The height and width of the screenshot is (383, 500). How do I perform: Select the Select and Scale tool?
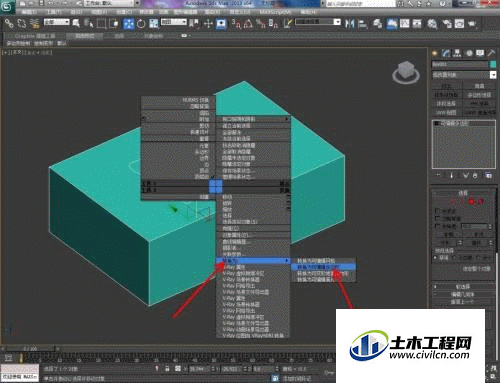click(x=154, y=23)
